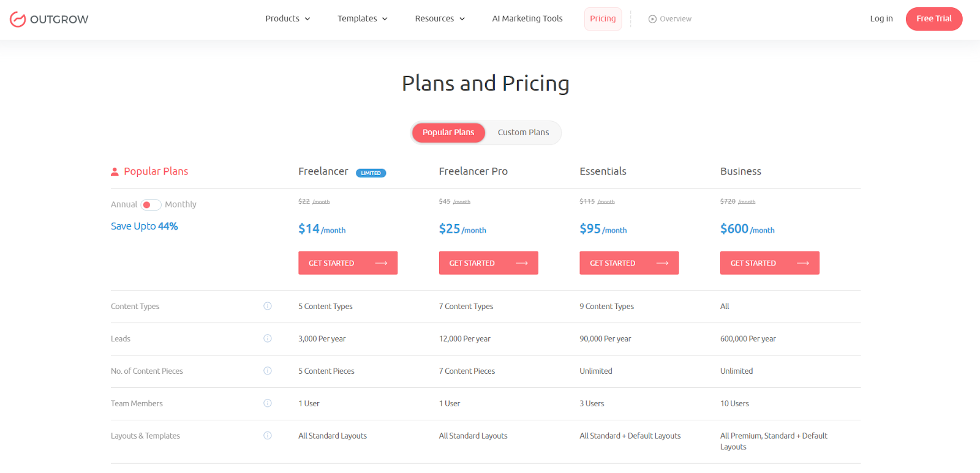Click the info icon beside Leads
The image size is (980, 473).
(268, 338)
